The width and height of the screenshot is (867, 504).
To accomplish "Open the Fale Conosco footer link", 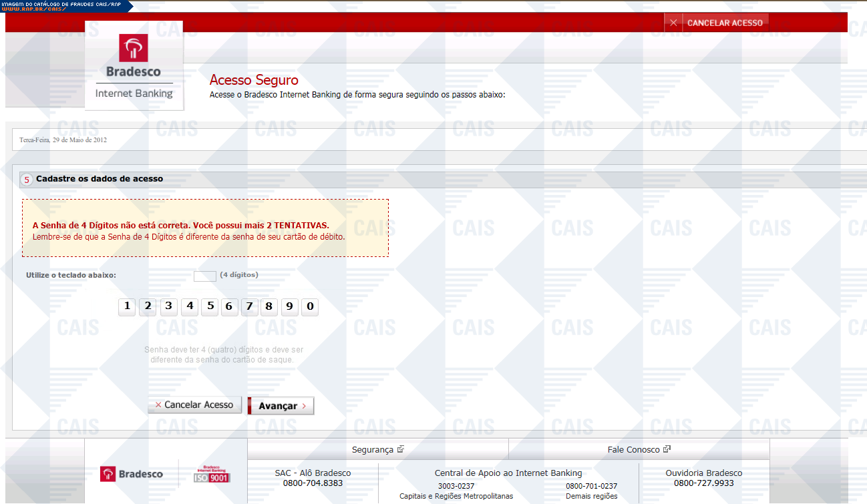I will point(639,450).
